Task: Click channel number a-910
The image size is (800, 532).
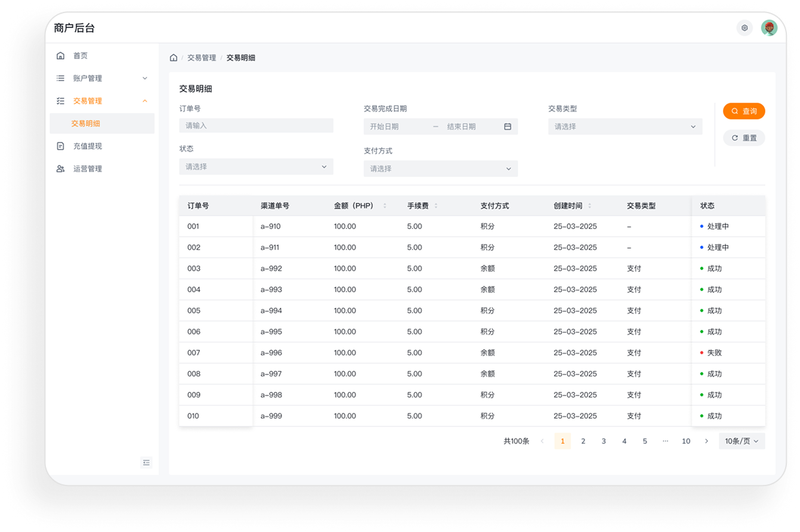Action: (x=271, y=227)
